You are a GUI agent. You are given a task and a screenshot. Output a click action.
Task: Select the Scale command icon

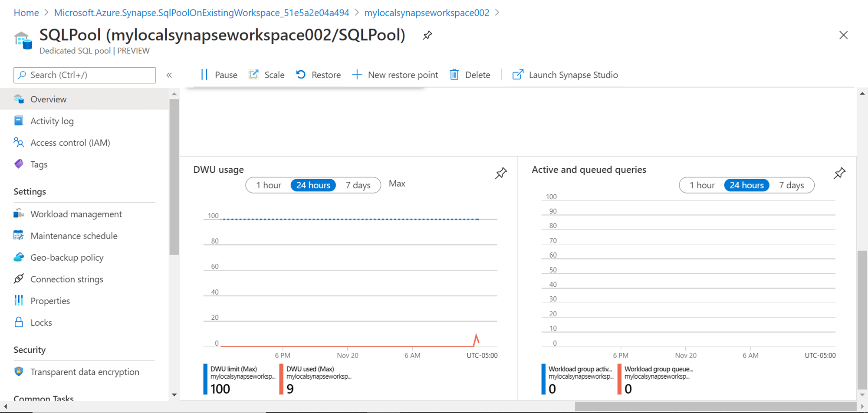[267, 75]
